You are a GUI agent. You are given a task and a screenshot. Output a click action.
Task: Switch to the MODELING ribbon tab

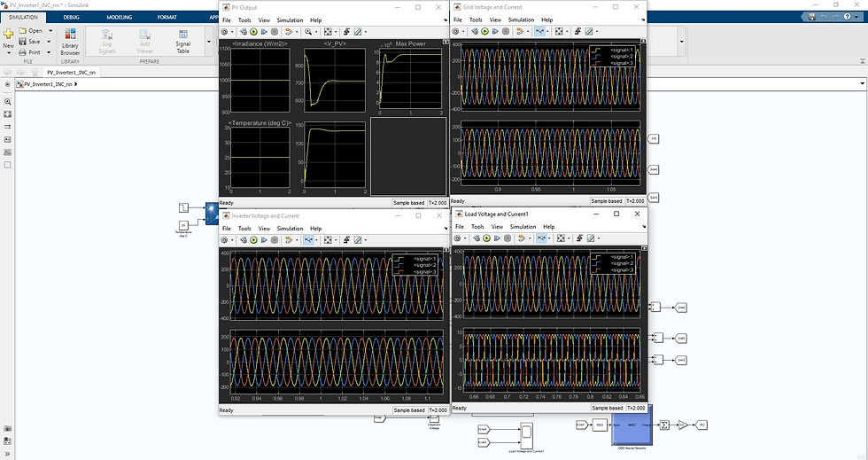pyautogui.click(x=119, y=17)
